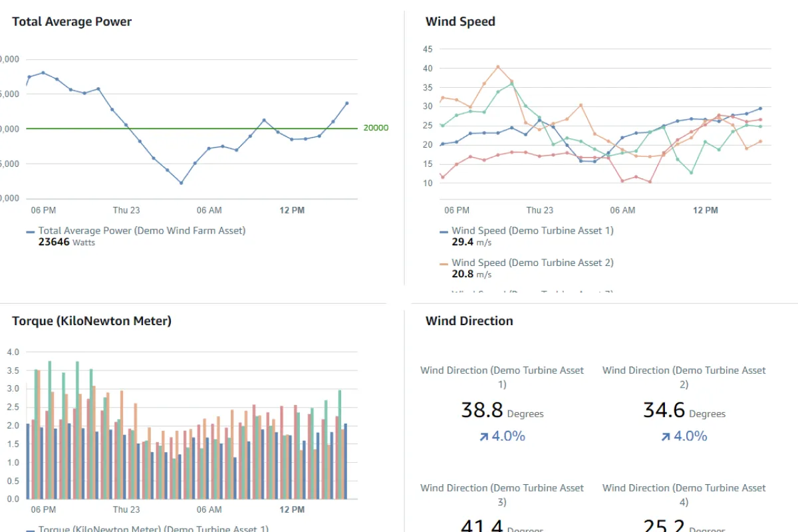Click the highest orange peak in Wind Speed chart

point(498,66)
